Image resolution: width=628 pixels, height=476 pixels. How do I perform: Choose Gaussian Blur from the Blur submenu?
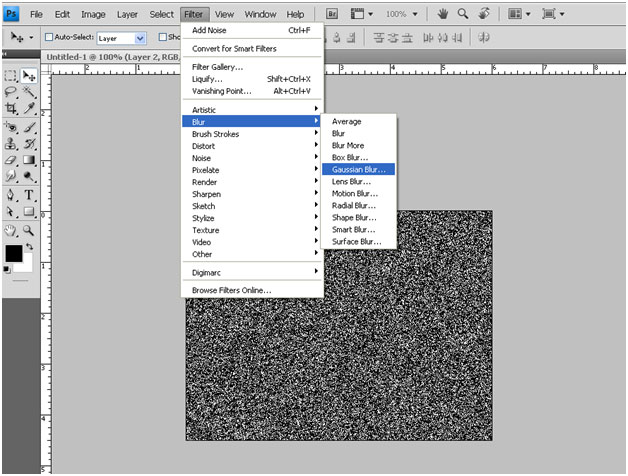pos(358,169)
